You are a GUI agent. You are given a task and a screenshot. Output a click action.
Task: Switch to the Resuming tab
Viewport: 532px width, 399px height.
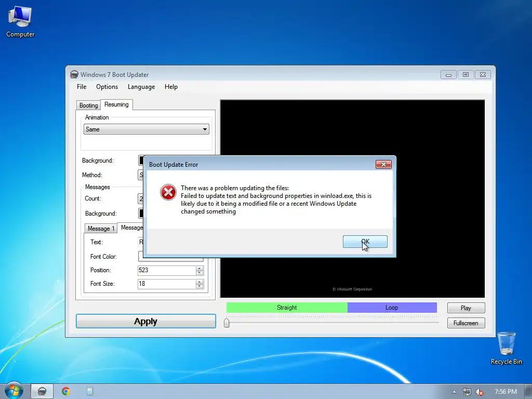(x=116, y=104)
